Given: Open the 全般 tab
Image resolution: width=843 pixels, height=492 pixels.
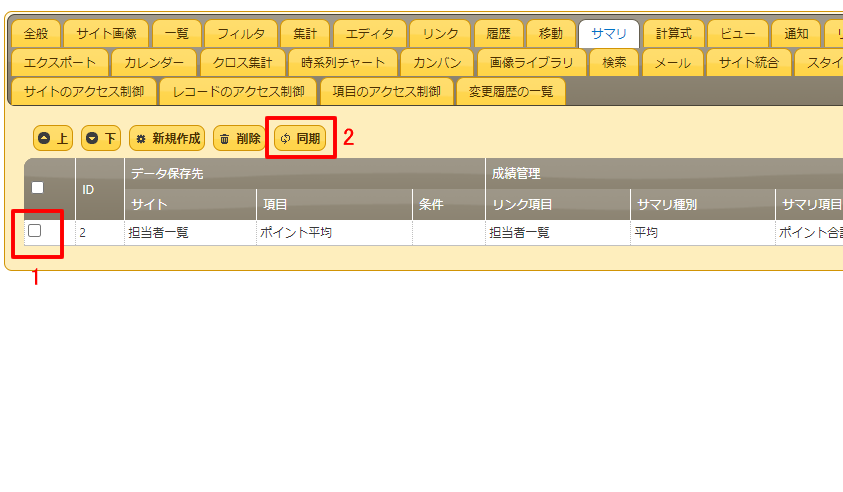Looking at the screenshot, I should click(x=36, y=34).
